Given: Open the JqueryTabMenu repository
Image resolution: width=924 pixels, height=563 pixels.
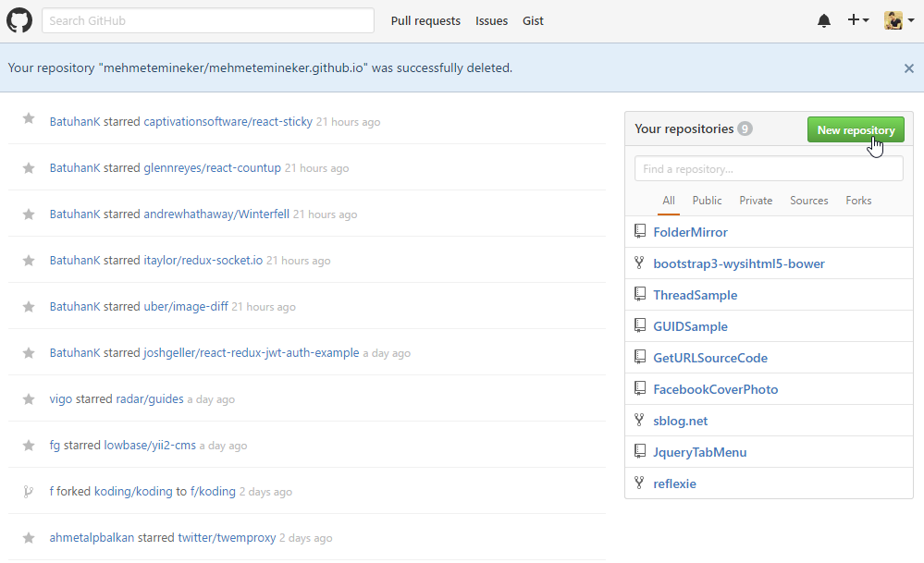Looking at the screenshot, I should pos(699,452).
